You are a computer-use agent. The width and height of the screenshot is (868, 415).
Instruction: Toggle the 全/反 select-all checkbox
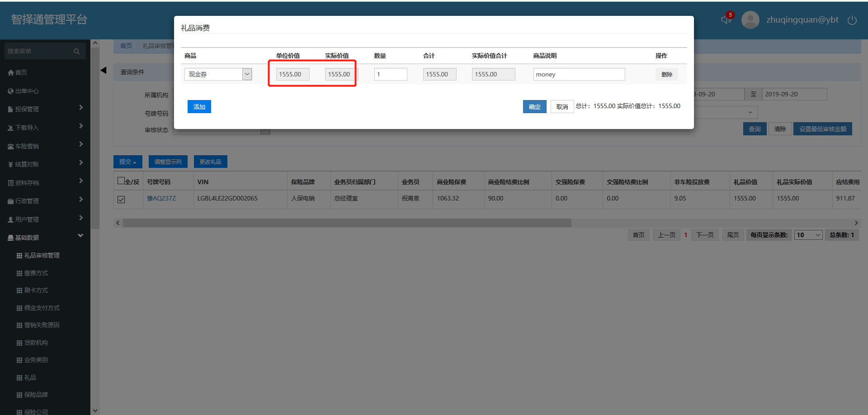(121, 181)
